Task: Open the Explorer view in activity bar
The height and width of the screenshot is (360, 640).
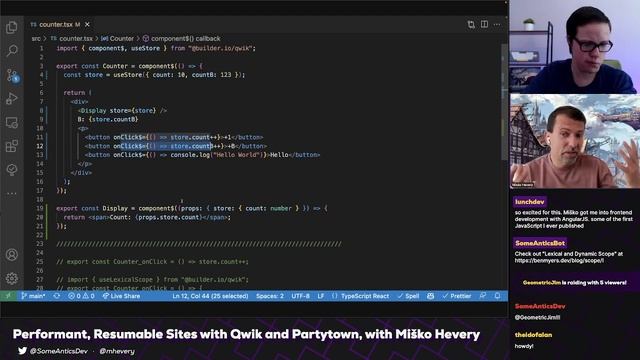Action: [12, 27]
